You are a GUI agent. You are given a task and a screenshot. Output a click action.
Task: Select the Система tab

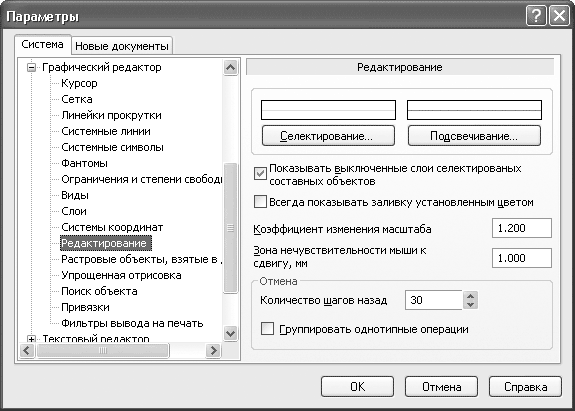pos(43,44)
